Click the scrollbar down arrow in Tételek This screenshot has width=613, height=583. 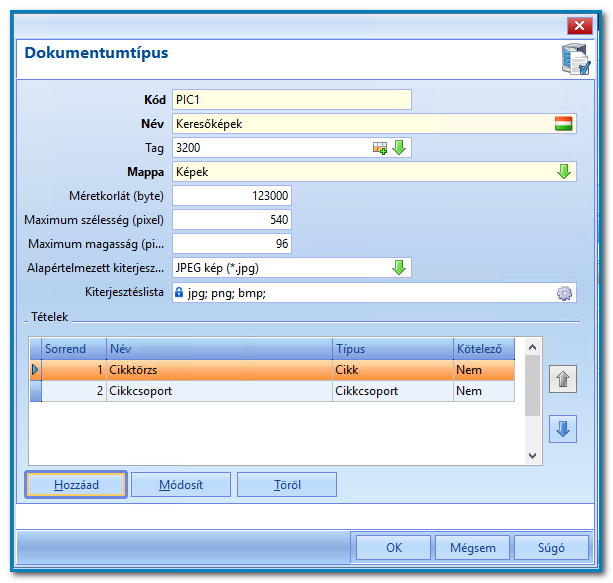coord(532,456)
